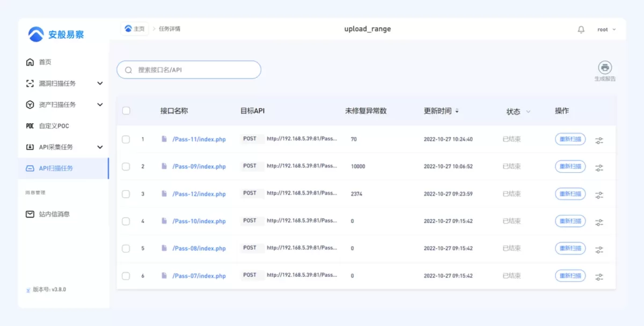This screenshot has width=644, height=326.
Task: Click the API扫描任务 sidebar icon
Action: (30, 168)
